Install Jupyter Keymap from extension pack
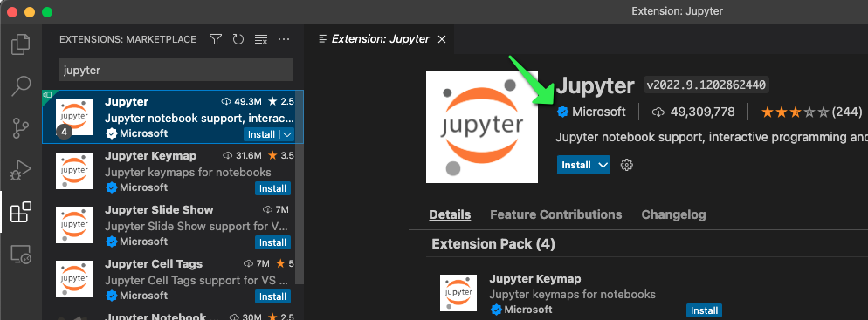868x320 pixels. pos(704,310)
